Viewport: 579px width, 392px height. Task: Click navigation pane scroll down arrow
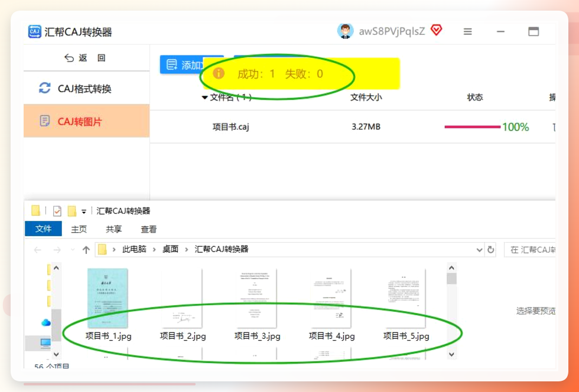pos(56,354)
